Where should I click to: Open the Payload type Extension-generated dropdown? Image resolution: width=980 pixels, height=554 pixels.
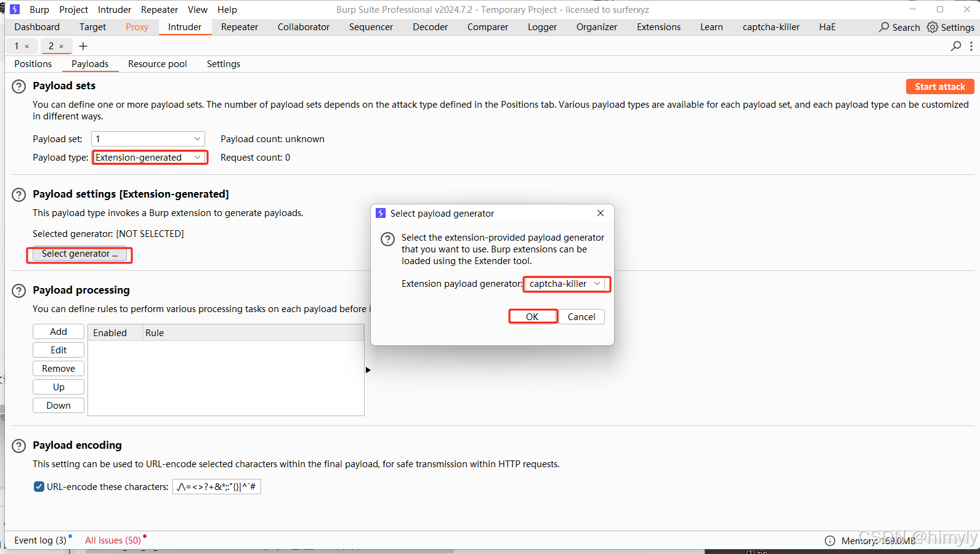pos(150,158)
